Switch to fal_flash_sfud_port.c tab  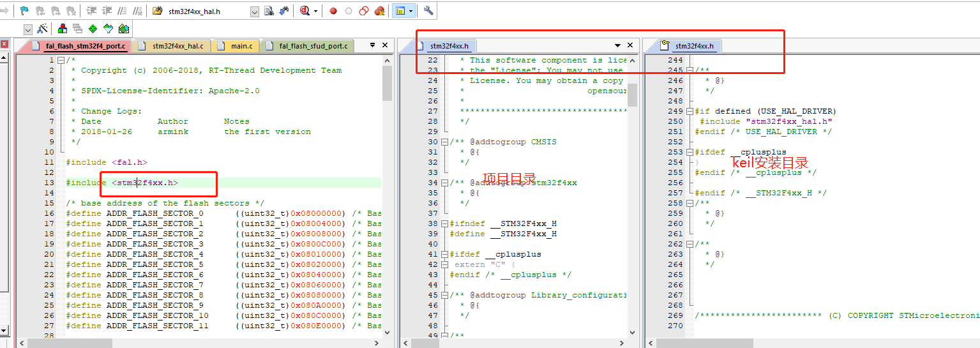point(307,46)
